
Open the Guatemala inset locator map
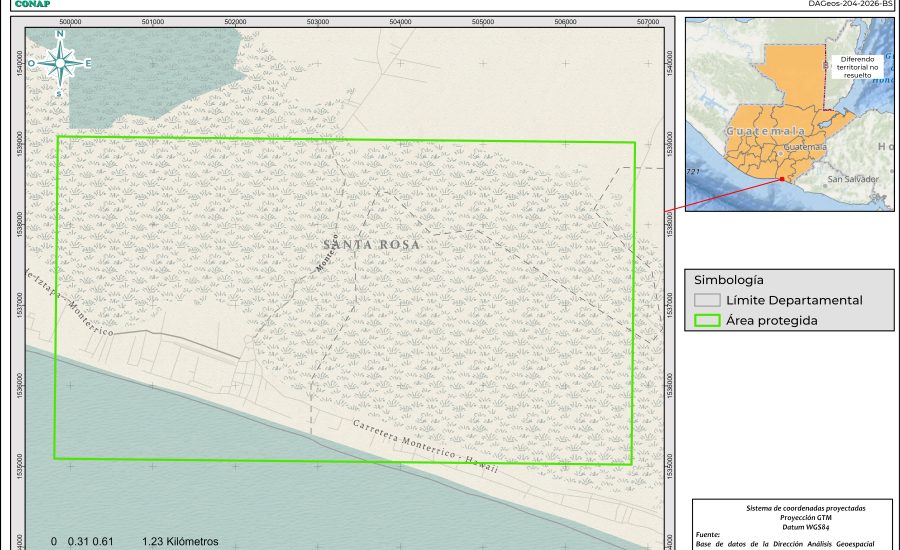pyautogui.click(x=789, y=115)
